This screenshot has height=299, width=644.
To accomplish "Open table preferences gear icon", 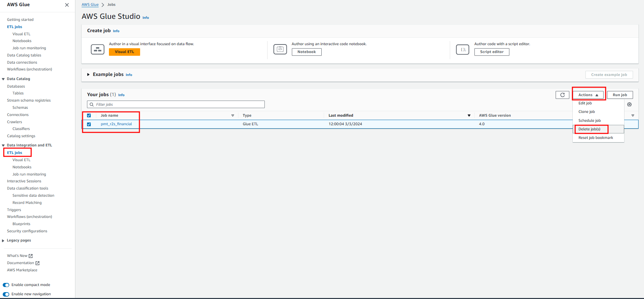I will pyautogui.click(x=629, y=104).
